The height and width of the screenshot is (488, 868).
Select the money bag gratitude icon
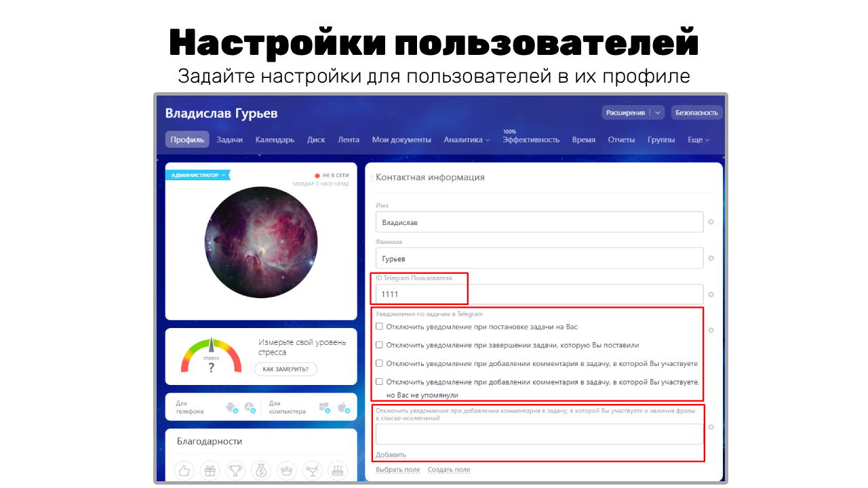coord(261,470)
